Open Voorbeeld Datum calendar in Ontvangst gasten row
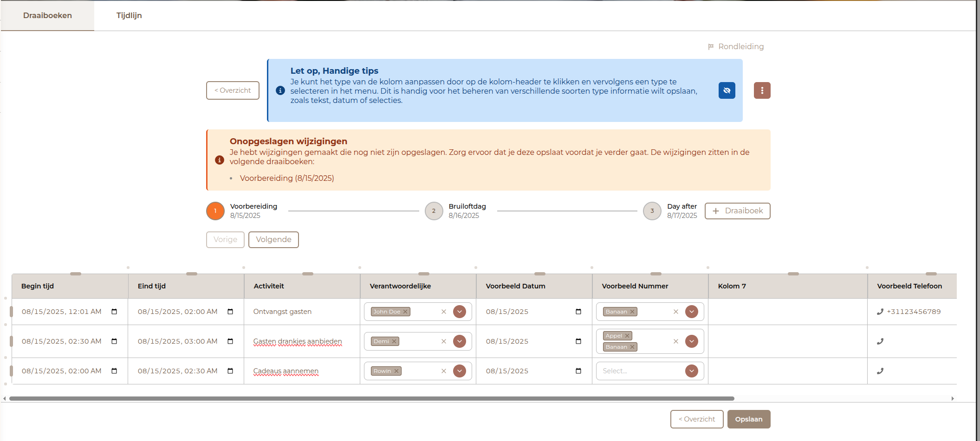The width and height of the screenshot is (980, 441). tap(578, 312)
